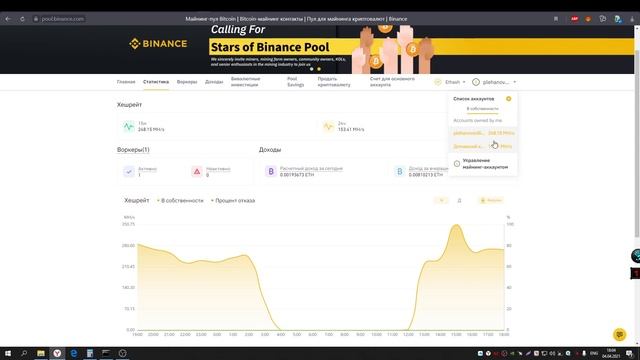
Task: Click today's estimated income icon
Action: click(271, 171)
